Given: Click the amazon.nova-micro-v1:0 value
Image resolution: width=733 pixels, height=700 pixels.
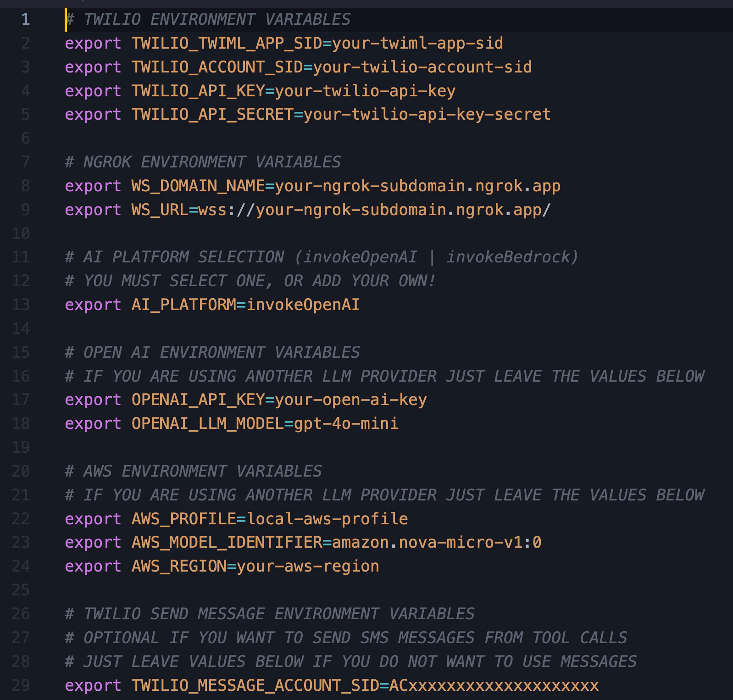Looking at the screenshot, I should pos(437,542).
